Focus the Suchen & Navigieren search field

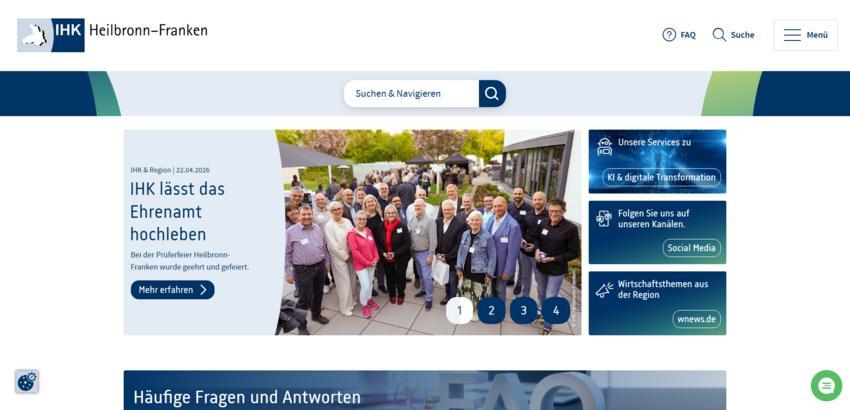411,93
